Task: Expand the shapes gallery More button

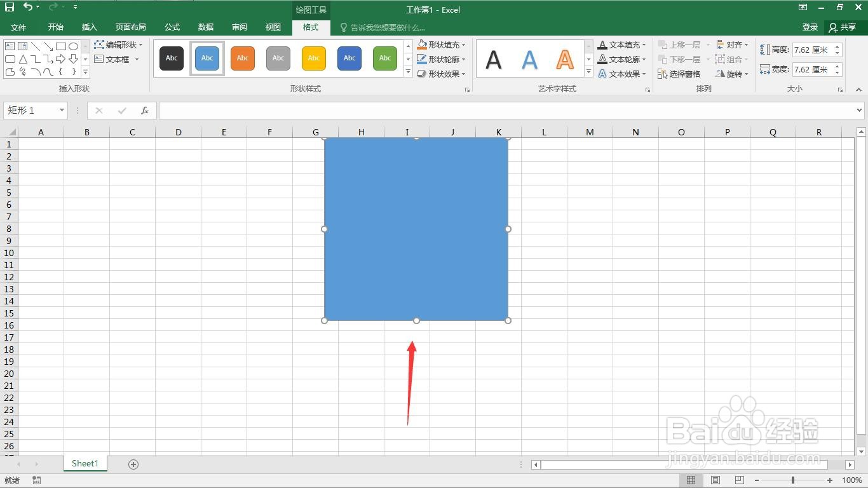Action: [x=86, y=72]
